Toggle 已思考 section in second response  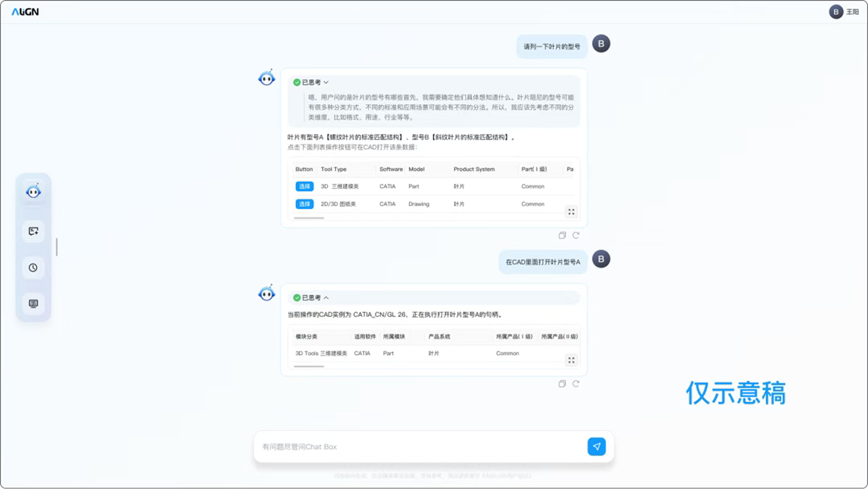(311, 298)
